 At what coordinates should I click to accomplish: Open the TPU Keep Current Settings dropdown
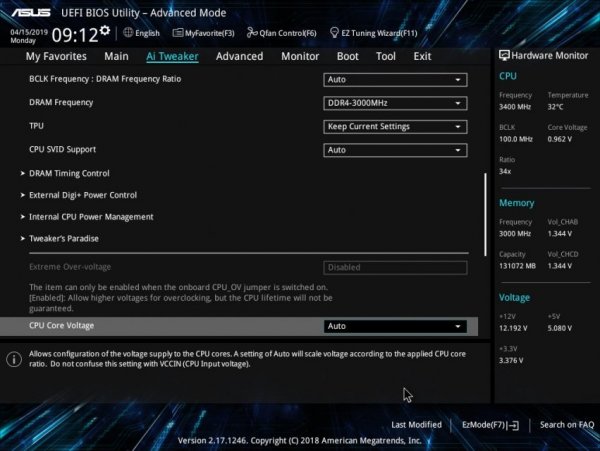pyautogui.click(x=395, y=127)
